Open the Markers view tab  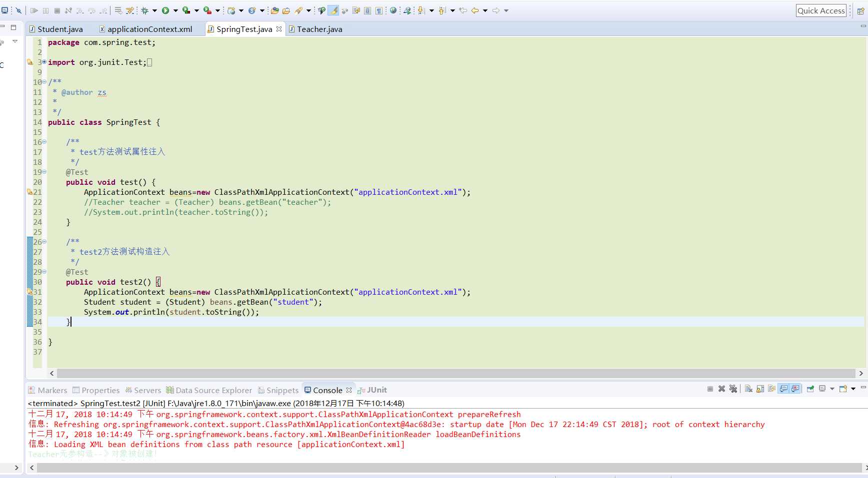tap(47, 390)
